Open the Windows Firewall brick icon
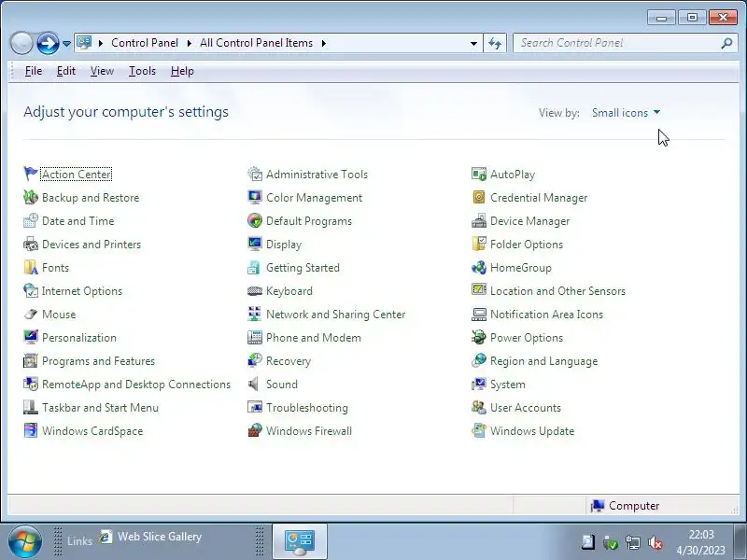This screenshot has width=747, height=560. pos(255,430)
